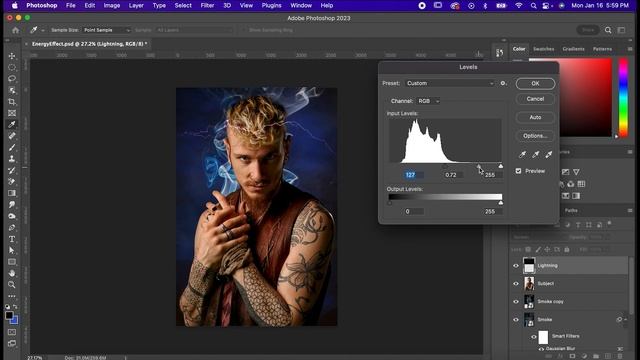
Task: Select the Hand tool
Action: coord(12,273)
